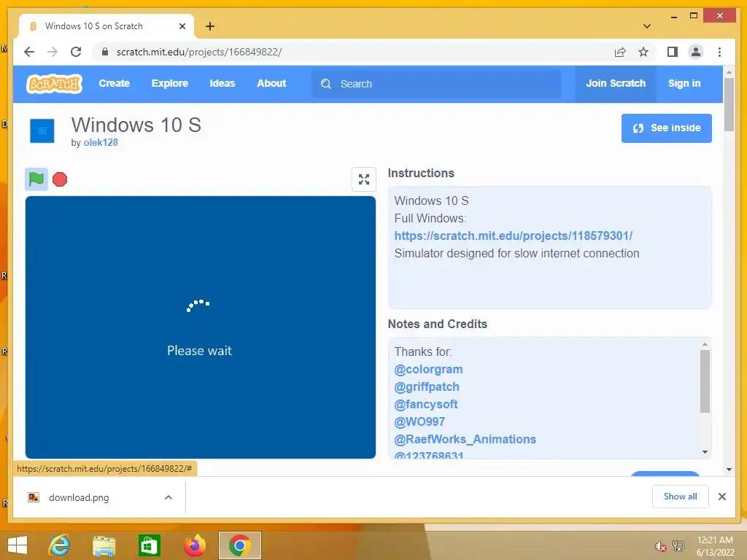Image resolution: width=747 pixels, height=560 pixels.
Task: Open the download.png file in downloads bar
Action: [x=79, y=497]
